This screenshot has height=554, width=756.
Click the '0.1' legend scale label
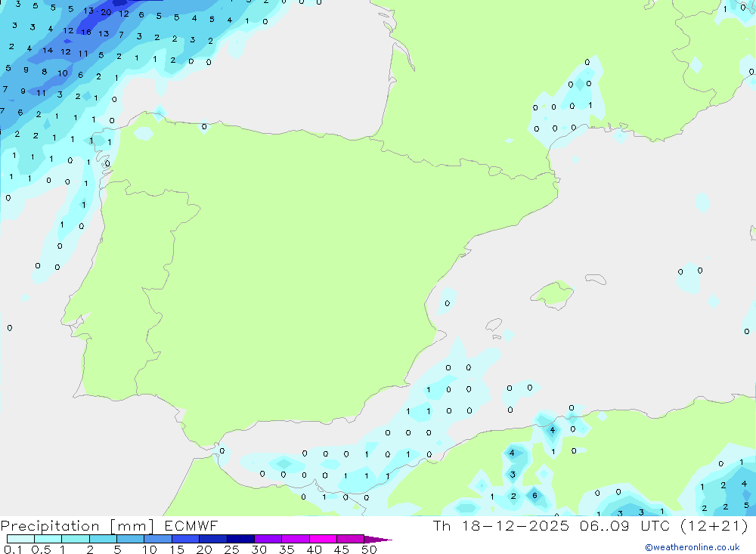pyautogui.click(x=13, y=549)
